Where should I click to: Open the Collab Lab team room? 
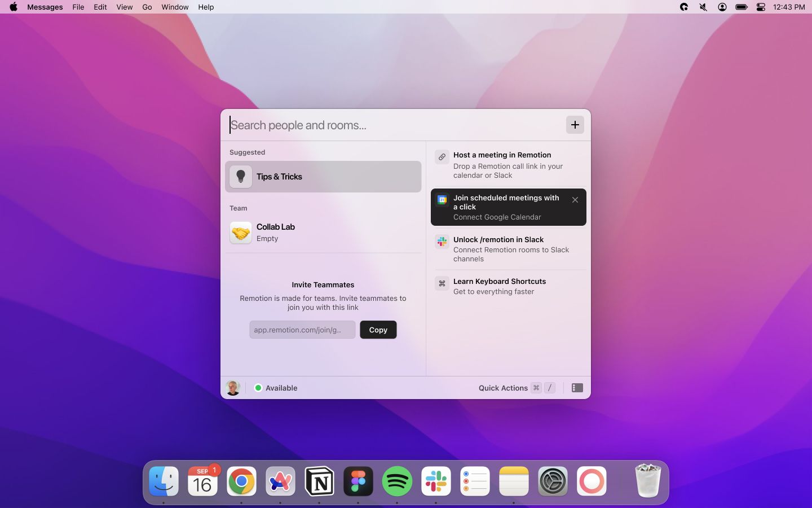click(x=323, y=233)
